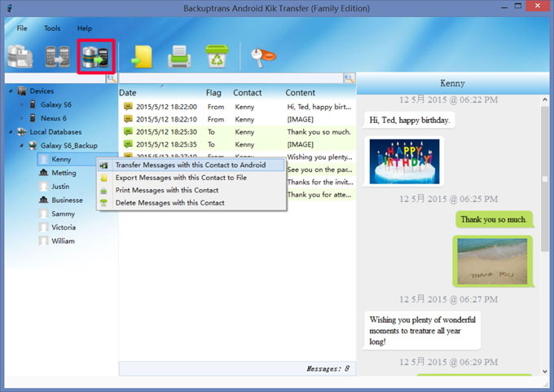Select the 'Hi, Ted, happy birt...' message row
This screenshot has height=392, width=554.
tap(237, 107)
